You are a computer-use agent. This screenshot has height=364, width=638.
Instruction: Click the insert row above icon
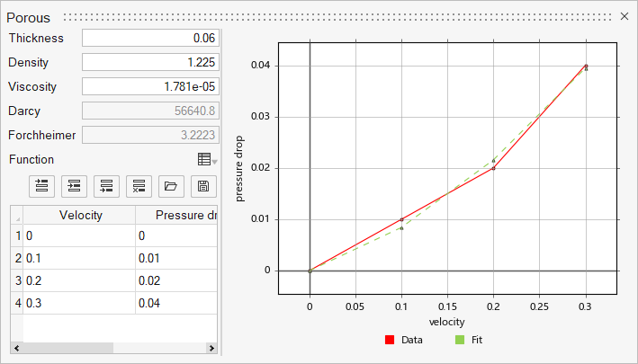pos(41,186)
